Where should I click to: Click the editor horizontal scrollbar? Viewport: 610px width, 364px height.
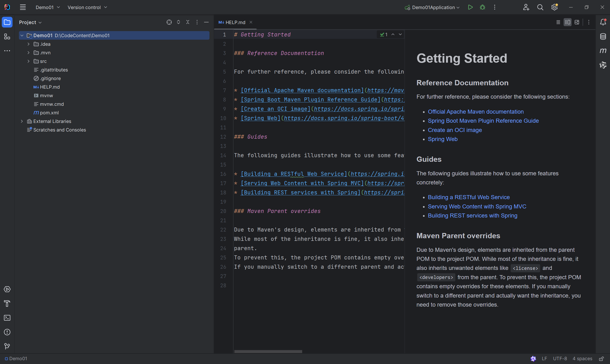pos(268,351)
